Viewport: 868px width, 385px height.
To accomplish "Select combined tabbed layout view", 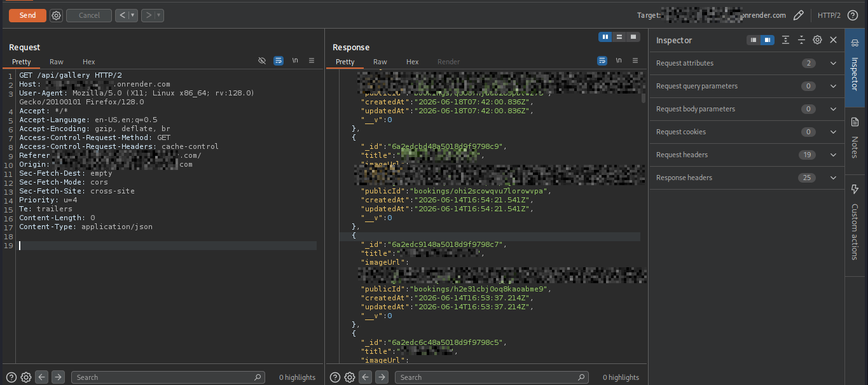I will pos(633,37).
